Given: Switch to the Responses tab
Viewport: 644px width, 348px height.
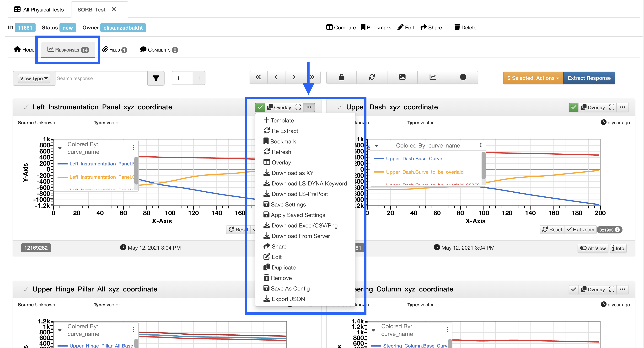Looking at the screenshot, I should pyautogui.click(x=68, y=50).
